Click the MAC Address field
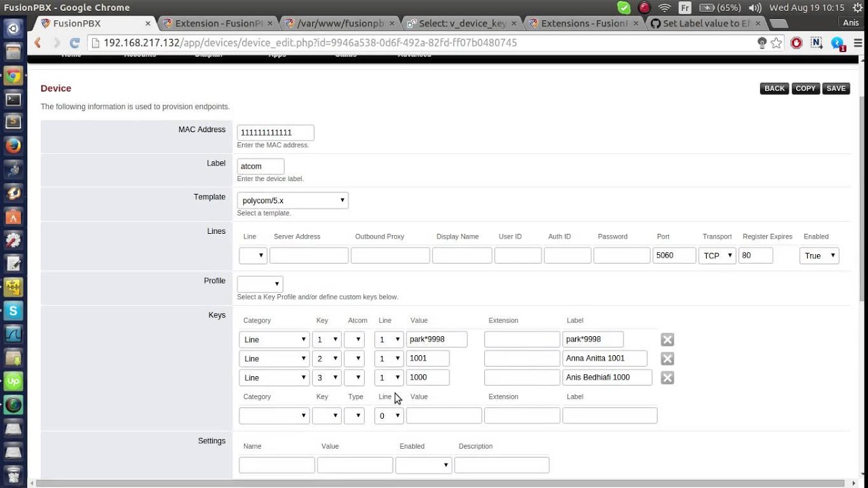This screenshot has height=488, width=868. (x=275, y=133)
